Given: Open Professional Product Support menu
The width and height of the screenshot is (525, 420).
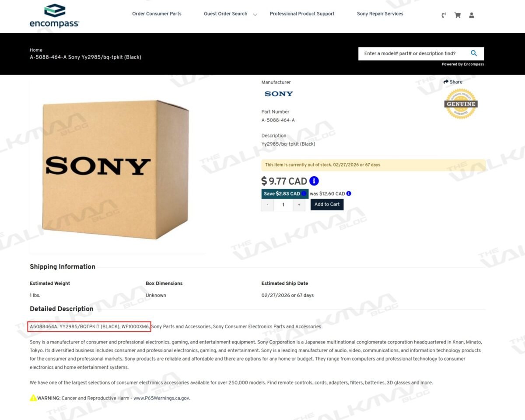Looking at the screenshot, I should point(302,14).
